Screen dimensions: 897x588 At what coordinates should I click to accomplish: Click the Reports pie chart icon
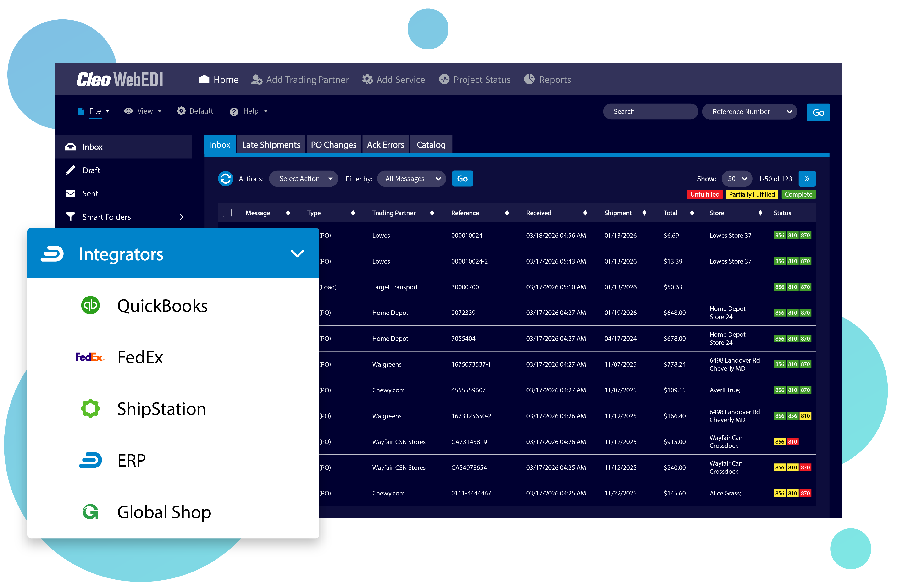(x=529, y=79)
